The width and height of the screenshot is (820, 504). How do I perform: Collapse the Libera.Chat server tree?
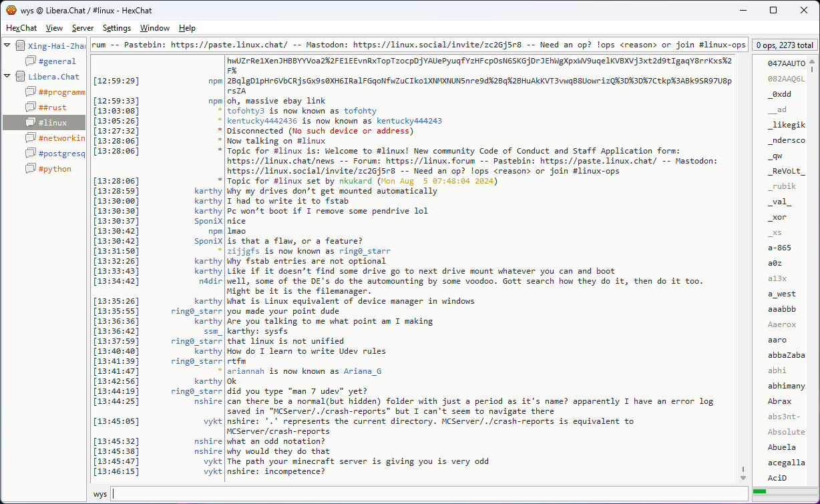tap(7, 77)
